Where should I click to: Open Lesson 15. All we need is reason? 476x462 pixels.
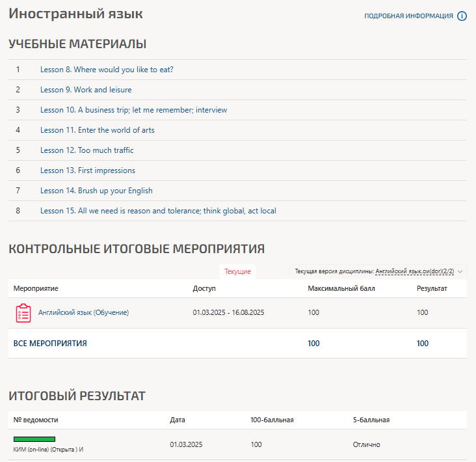point(158,211)
